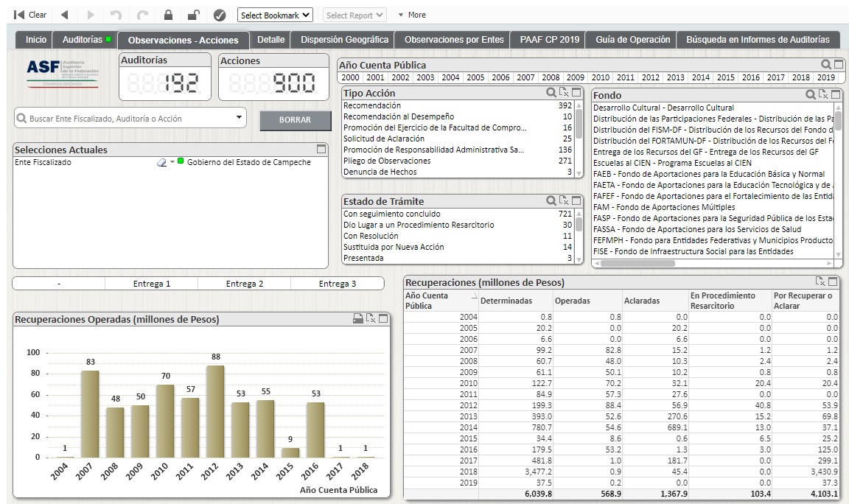Lock current selections with the closed padlock
Viewport: 849px width, 504px height.
168,15
